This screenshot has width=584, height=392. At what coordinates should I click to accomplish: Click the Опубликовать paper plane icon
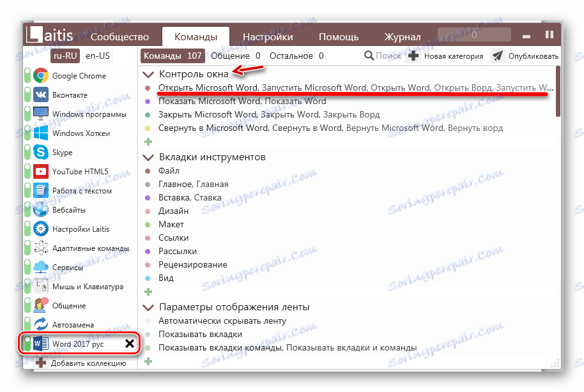pos(497,56)
